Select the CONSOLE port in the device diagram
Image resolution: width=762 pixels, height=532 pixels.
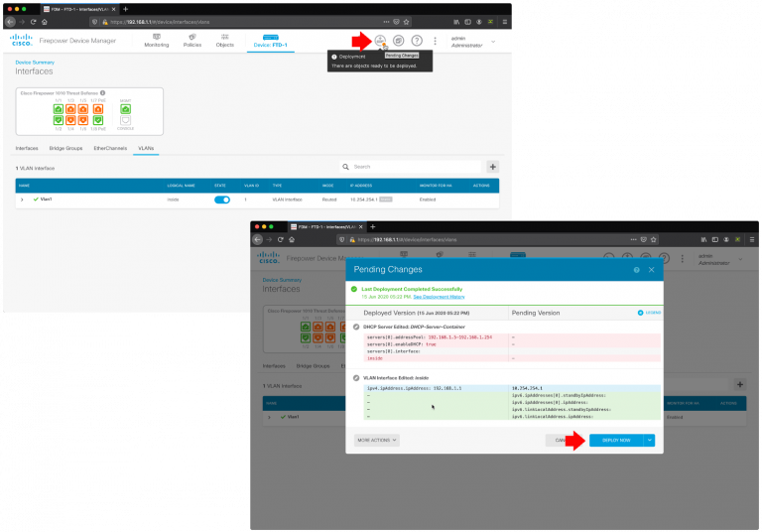(125, 120)
